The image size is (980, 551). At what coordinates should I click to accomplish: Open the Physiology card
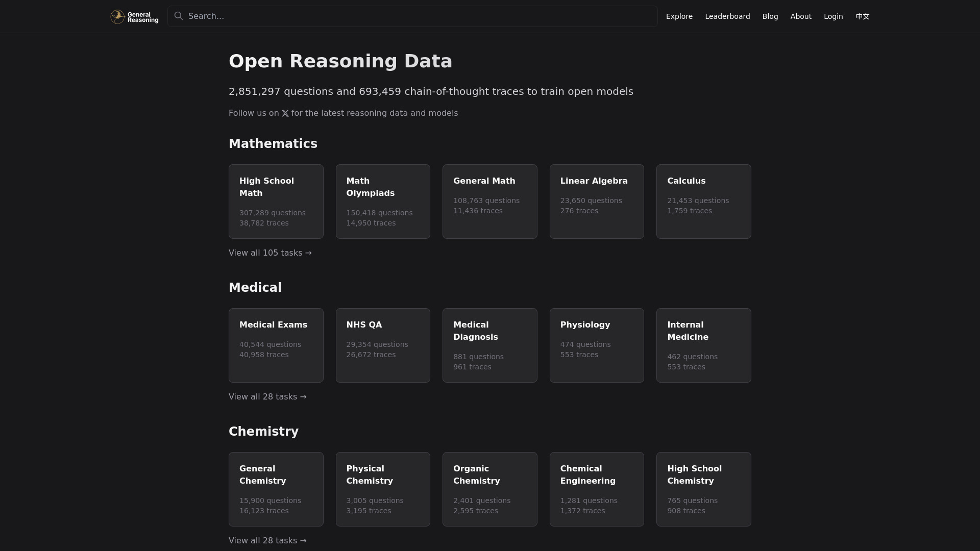tap(597, 345)
